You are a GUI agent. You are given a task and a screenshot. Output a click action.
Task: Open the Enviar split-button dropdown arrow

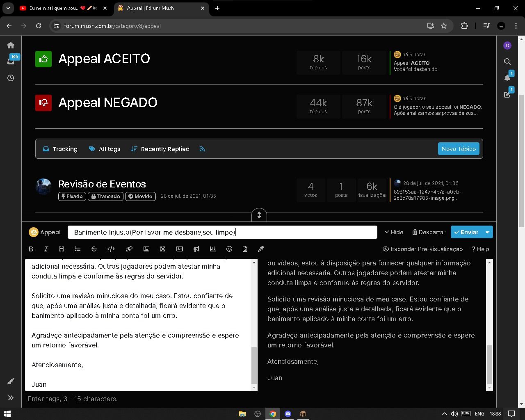tap(487, 232)
